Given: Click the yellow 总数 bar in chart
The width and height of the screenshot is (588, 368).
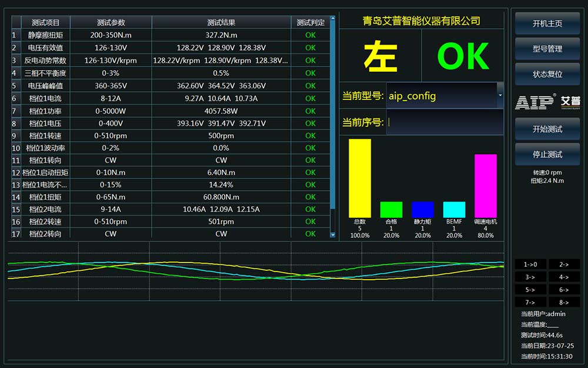Looking at the screenshot, I should [360, 178].
